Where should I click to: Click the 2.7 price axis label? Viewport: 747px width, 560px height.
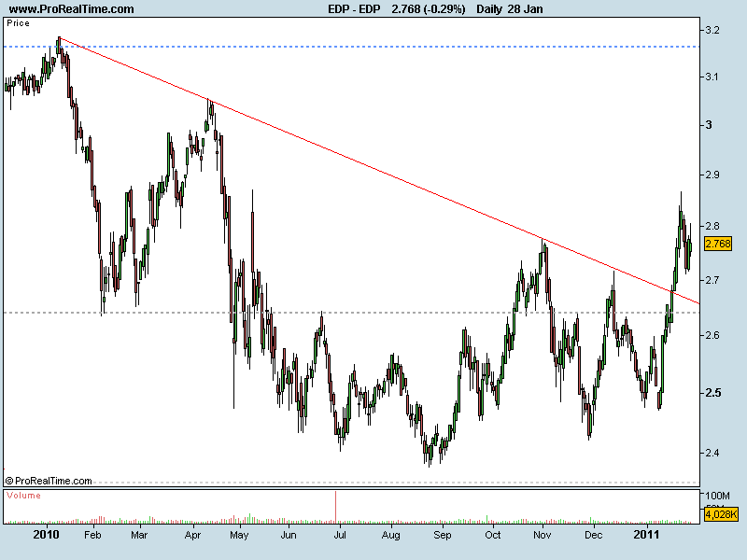(712, 280)
